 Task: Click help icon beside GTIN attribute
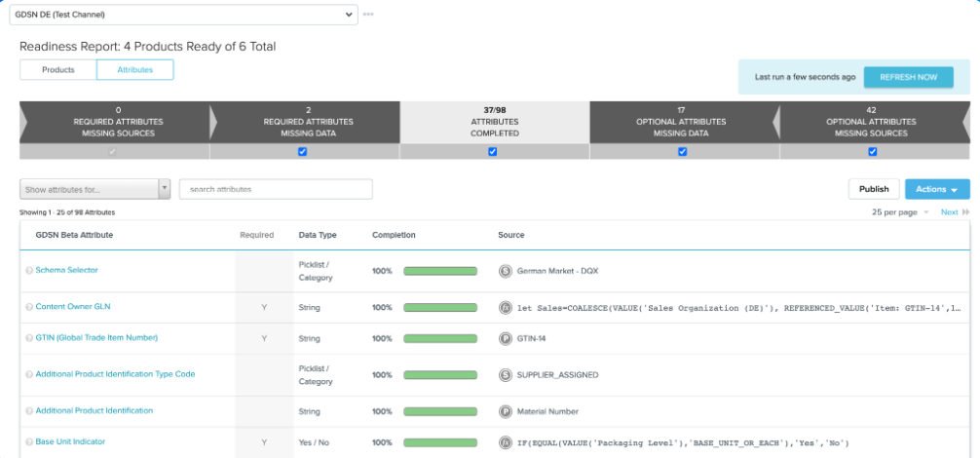pyautogui.click(x=29, y=338)
